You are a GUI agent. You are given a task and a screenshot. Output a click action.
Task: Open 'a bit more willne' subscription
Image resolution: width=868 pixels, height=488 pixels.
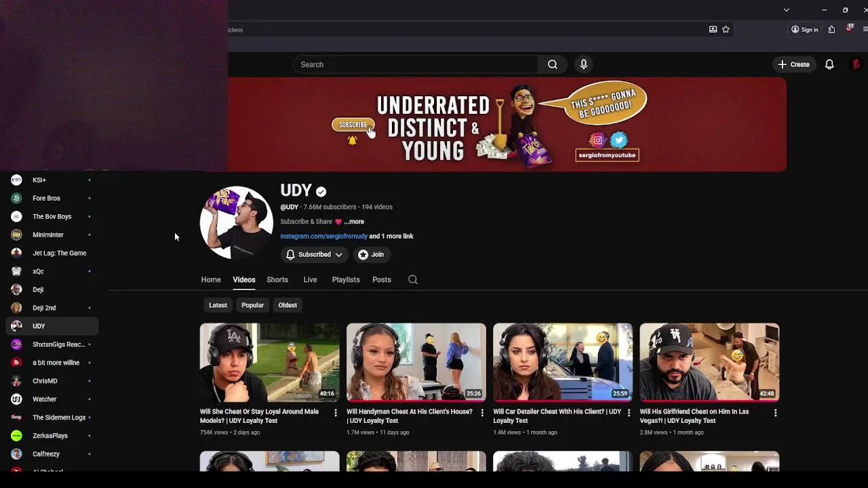52,363
